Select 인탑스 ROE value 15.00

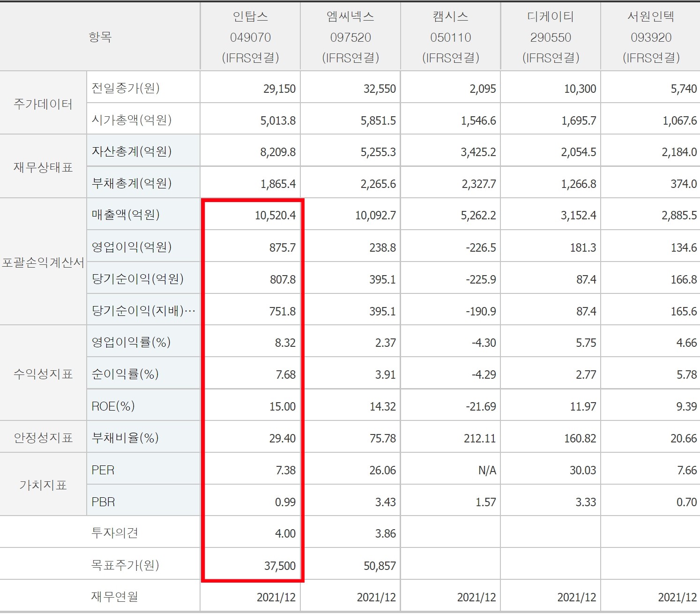(283, 406)
